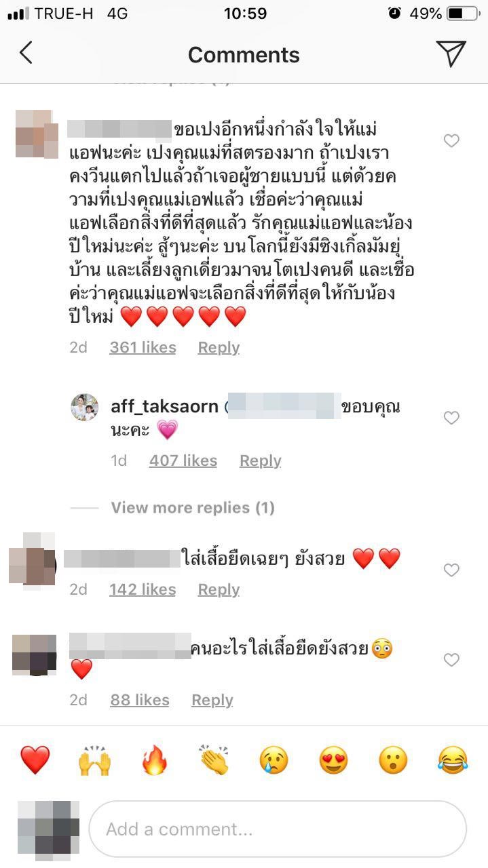Insert raised hands quick emoji

pos(95,759)
